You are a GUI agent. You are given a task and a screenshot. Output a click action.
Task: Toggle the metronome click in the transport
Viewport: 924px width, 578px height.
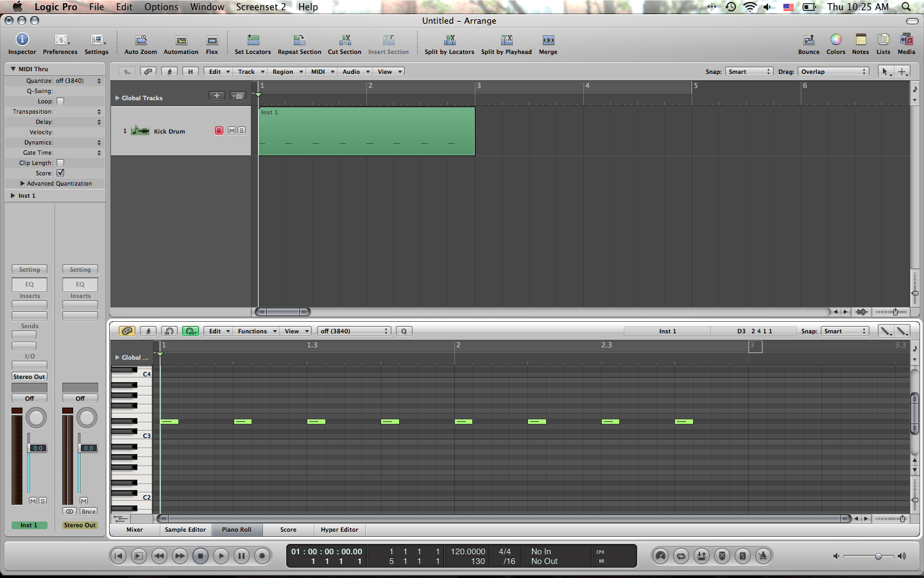click(x=763, y=556)
